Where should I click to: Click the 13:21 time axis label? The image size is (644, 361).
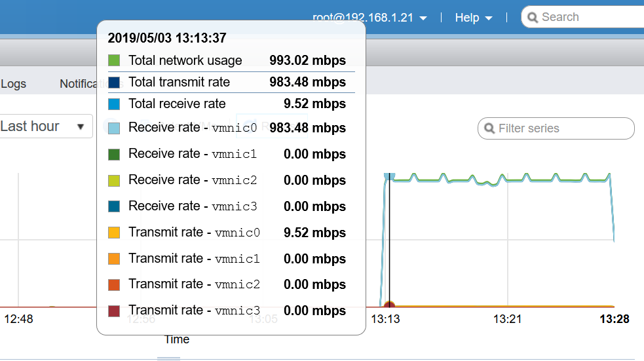pos(507,319)
